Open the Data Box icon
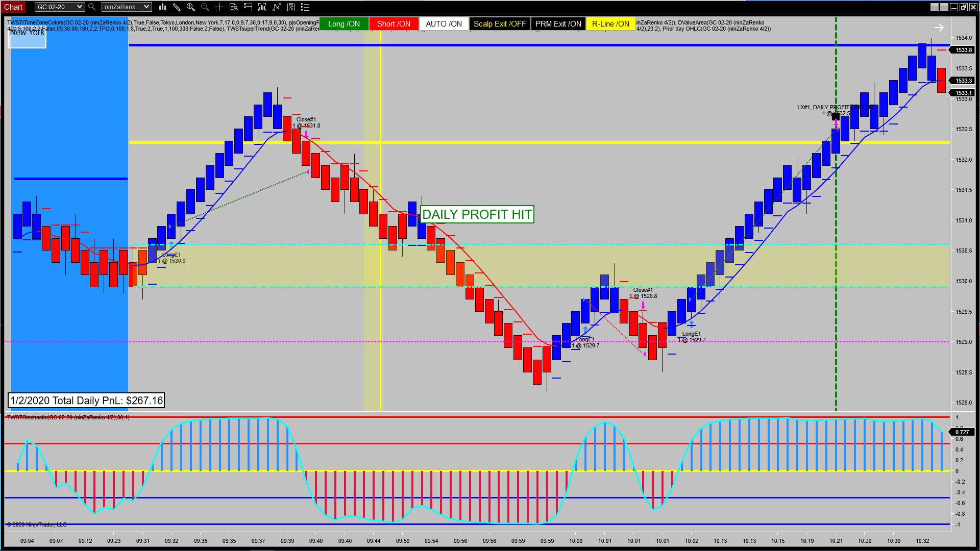Image resolution: width=980 pixels, height=551 pixels. (x=233, y=7)
